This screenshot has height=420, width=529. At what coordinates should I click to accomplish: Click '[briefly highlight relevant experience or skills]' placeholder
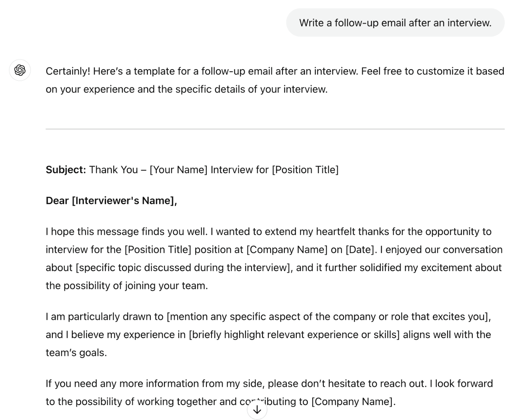tap(294, 334)
